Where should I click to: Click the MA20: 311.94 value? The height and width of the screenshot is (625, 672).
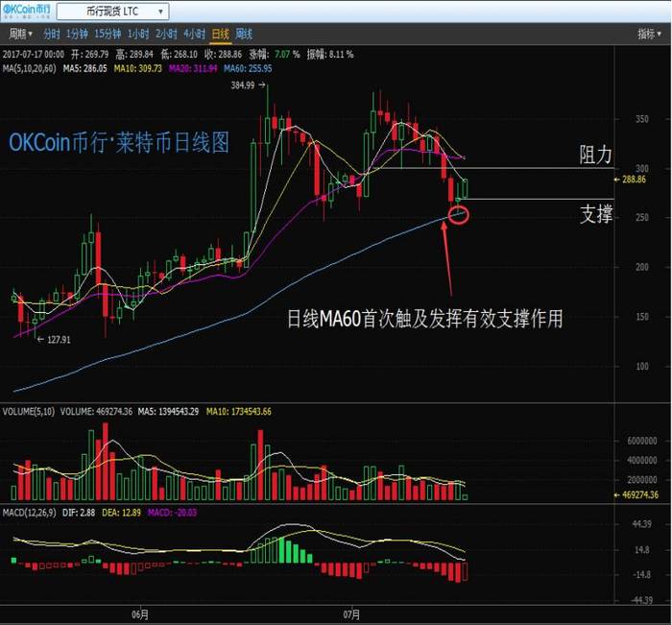pos(193,68)
